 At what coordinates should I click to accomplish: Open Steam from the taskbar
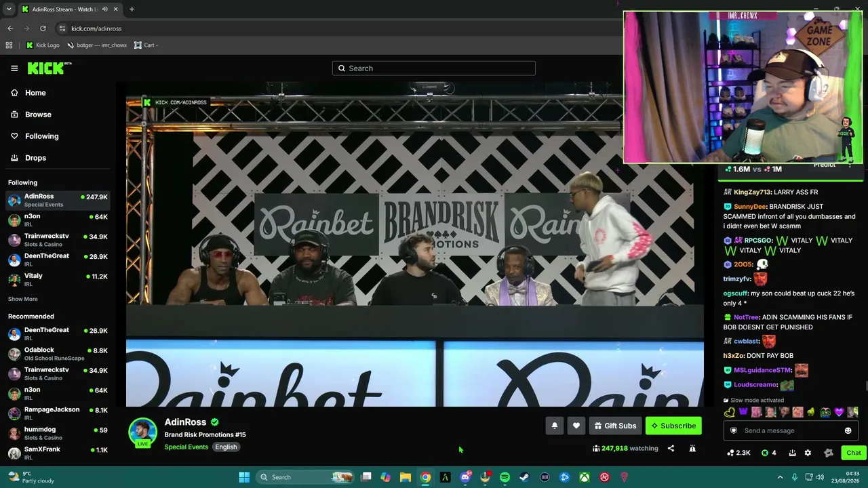pos(524,477)
